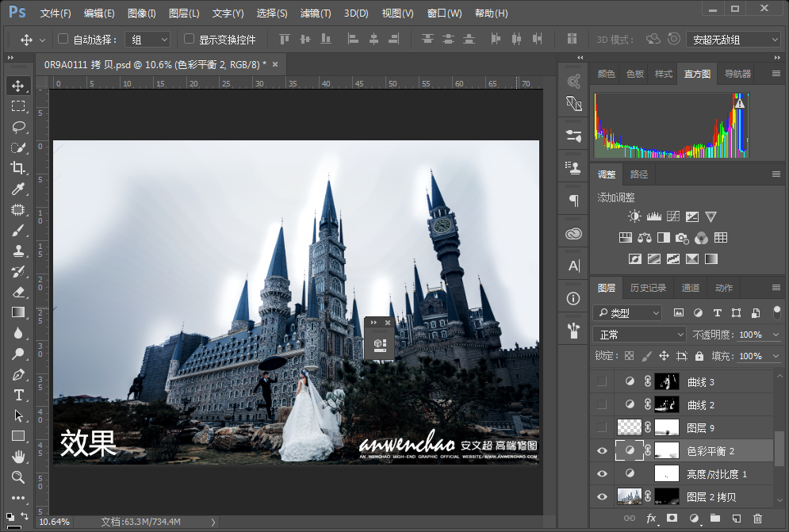Select the Path Selection tool
The image size is (789, 532).
point(18,415)
